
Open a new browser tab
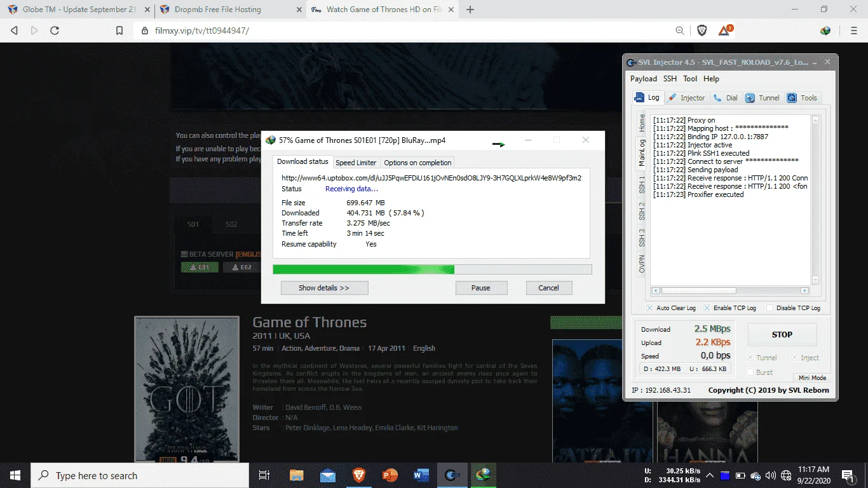click(x=470, y=10)
